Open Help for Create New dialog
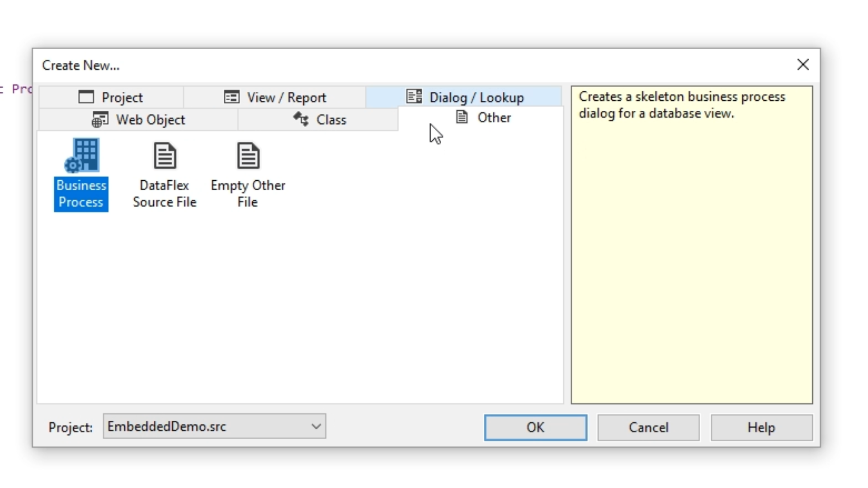The height and width of the screenshot is (488, 868). 761,427
